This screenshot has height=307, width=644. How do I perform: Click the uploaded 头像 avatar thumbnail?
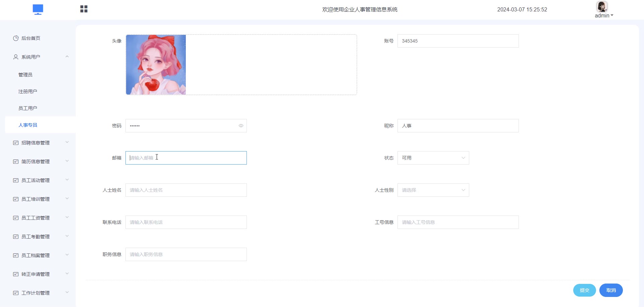[x=156, y=65]
